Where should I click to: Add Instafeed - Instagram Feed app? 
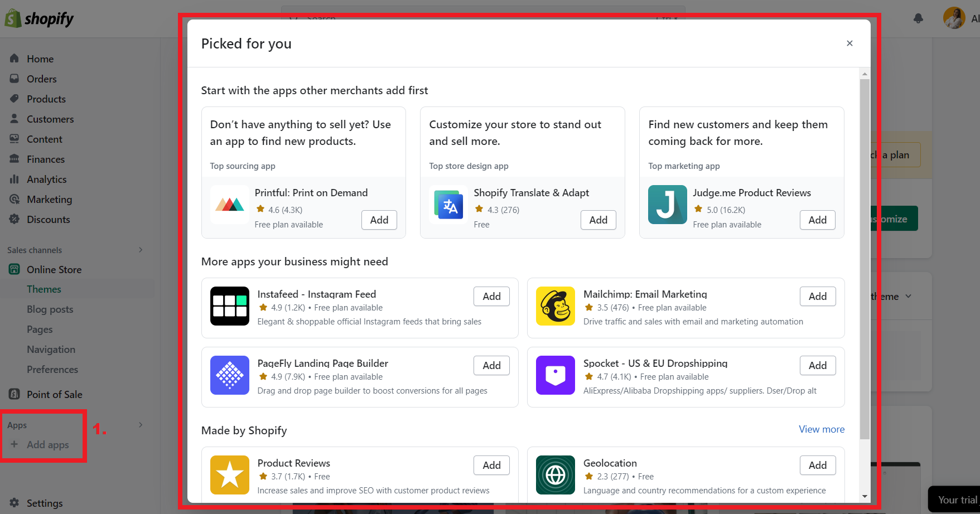point(491,297)
